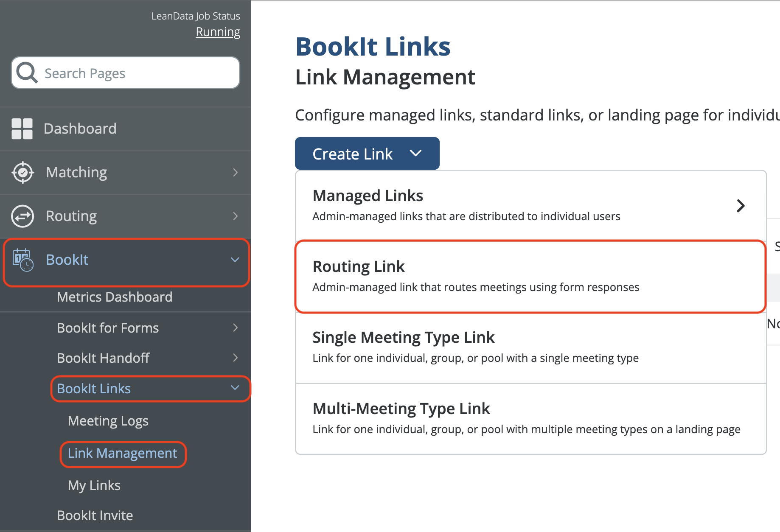Open My Links in sidebar
Viewport: 780px width, 532px height.
click(x=94, y=485)
